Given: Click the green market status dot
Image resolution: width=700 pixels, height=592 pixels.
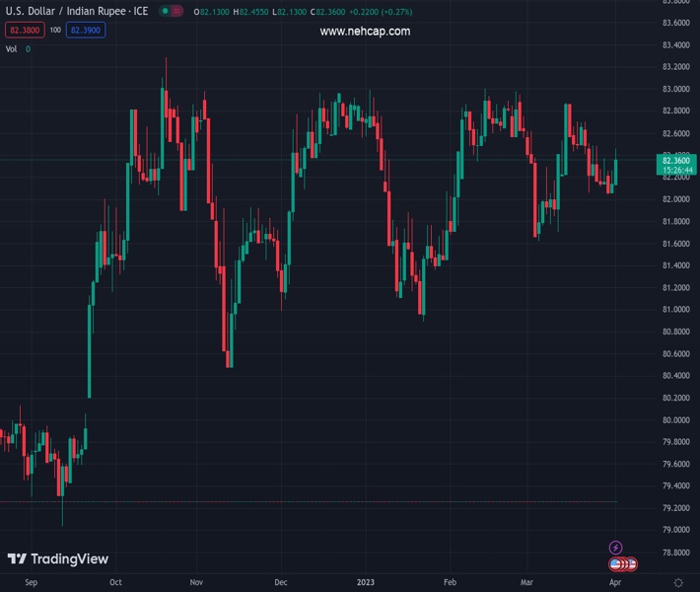Looking at the screenshot, I should pos(165,12).
